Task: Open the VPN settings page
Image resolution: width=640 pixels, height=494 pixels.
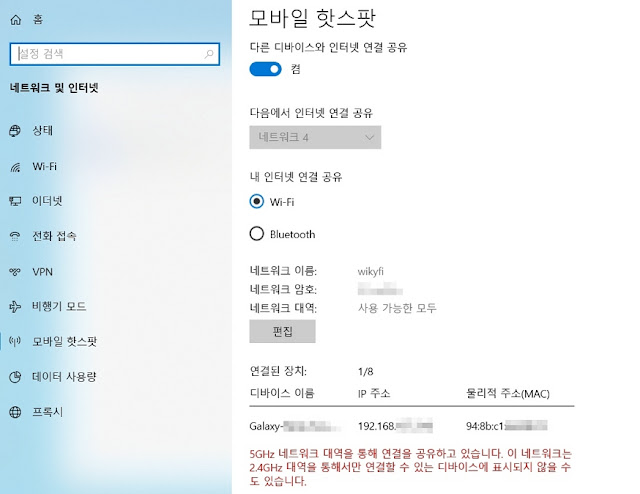Action: pos(42,272)
